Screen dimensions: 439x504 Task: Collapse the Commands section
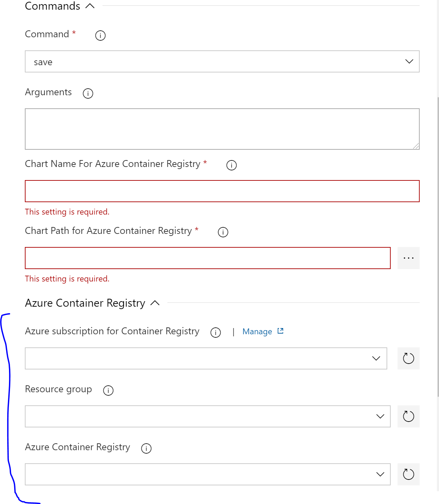point(90,6)
